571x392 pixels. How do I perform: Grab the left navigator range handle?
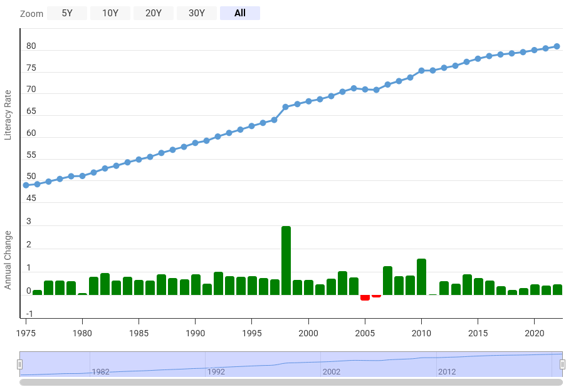(19, 364)
